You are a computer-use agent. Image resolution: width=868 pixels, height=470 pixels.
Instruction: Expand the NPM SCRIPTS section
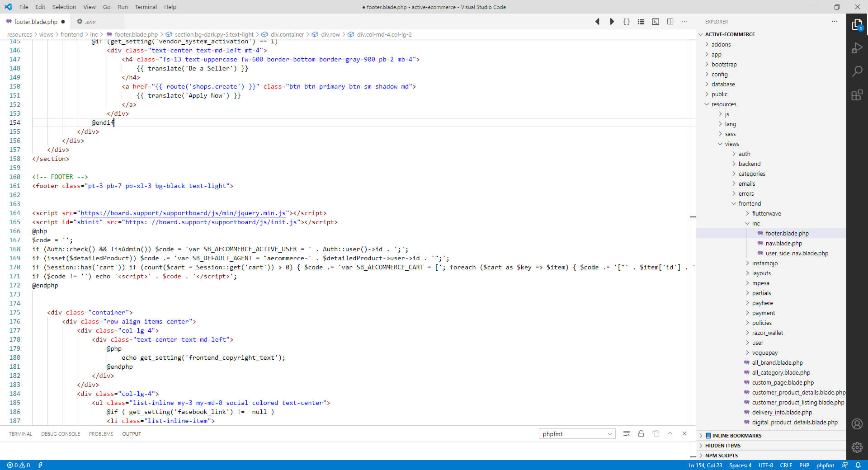click(721, 456)
